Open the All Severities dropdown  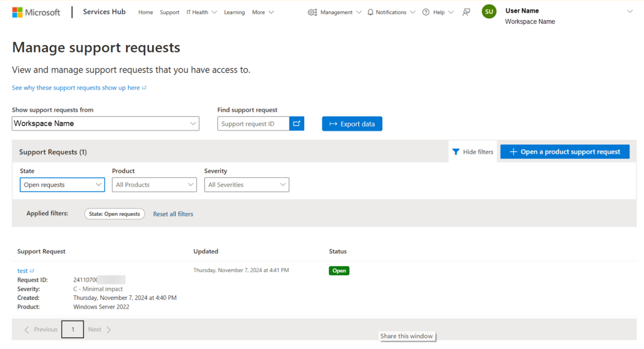coord(247,185)
